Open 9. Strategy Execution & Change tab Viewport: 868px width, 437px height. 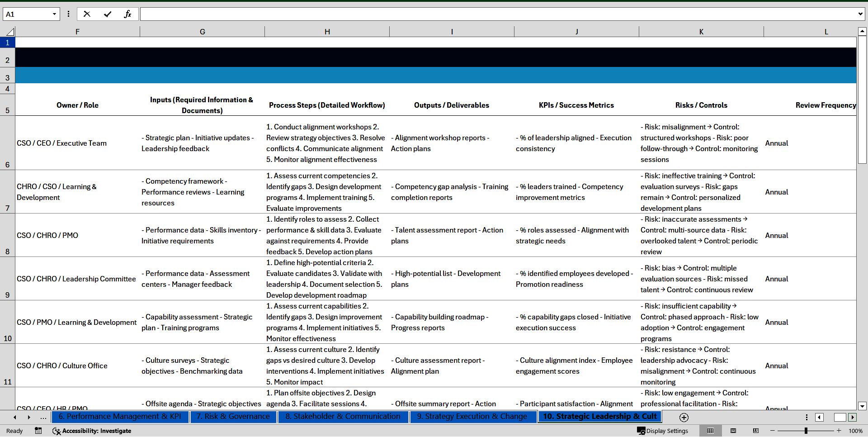click(x=472, y=416)
